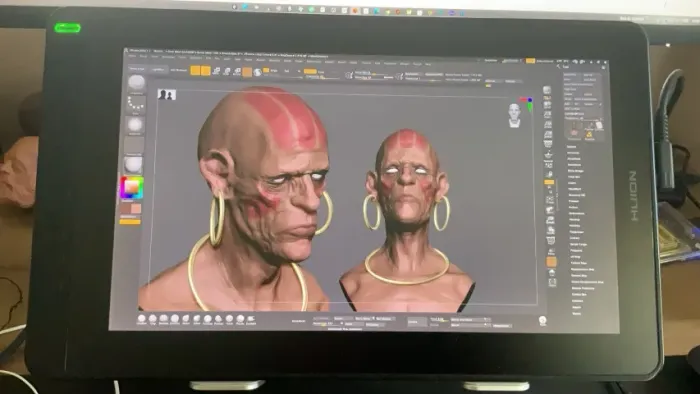Viewport: 700px width, 394px height.
Task: Open the Alpha selector in left shelf
Action: pos(135,124)
